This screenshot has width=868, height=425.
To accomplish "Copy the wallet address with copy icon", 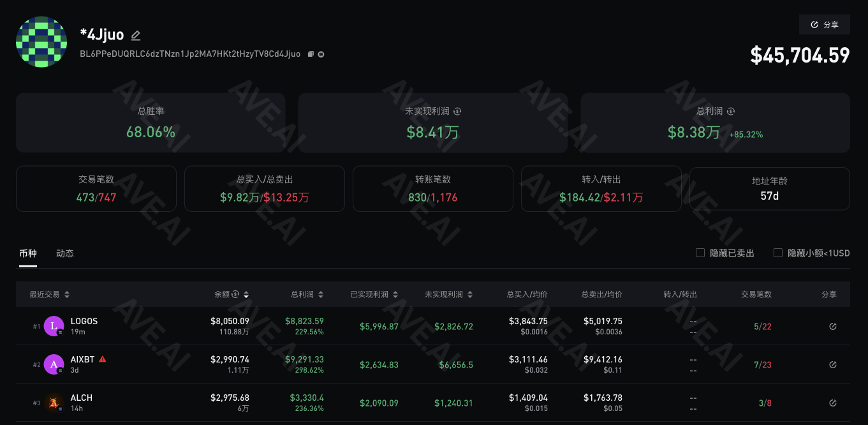I will 311,54.
